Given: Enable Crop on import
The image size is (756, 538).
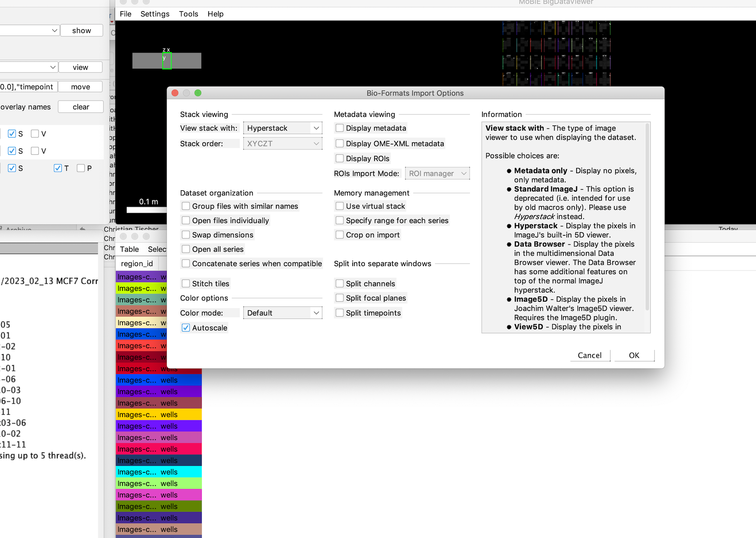Looking at the screenshot, I should [339, 235].
